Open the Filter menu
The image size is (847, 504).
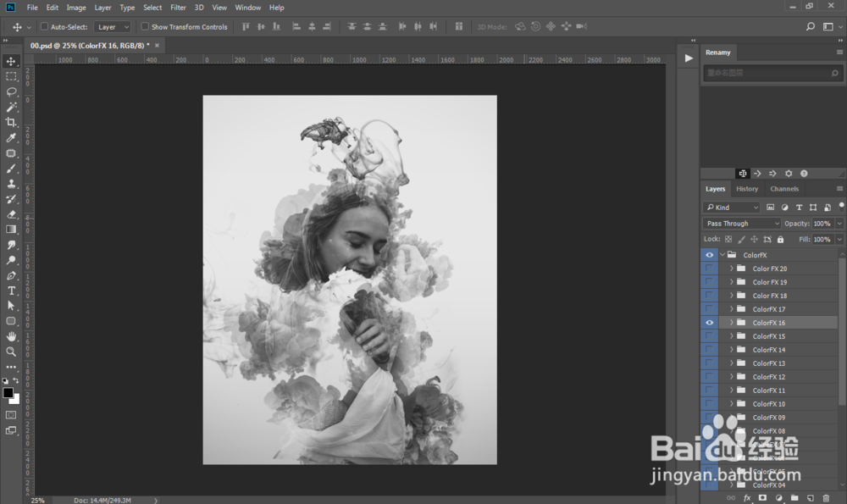tap(178, 8)
